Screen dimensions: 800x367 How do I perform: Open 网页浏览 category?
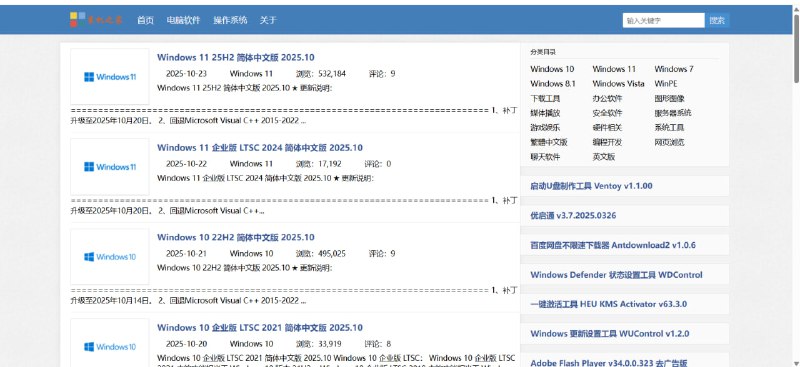[x=669, y=142]
